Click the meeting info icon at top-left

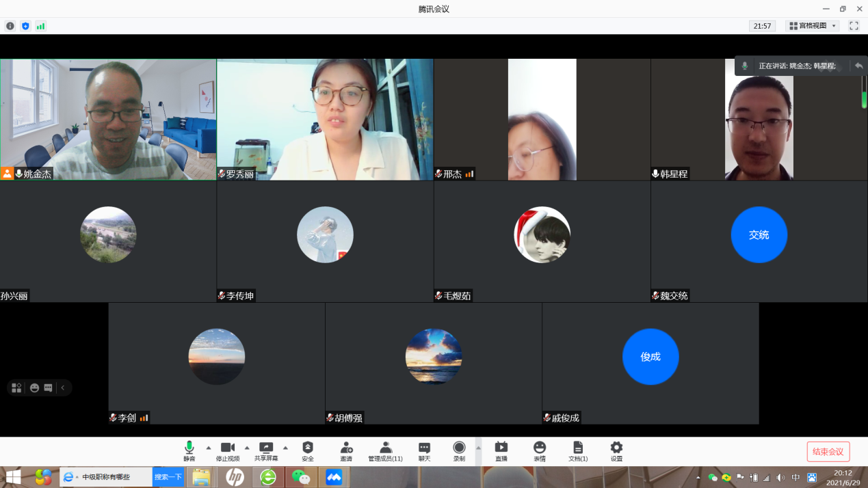(10, 26)
